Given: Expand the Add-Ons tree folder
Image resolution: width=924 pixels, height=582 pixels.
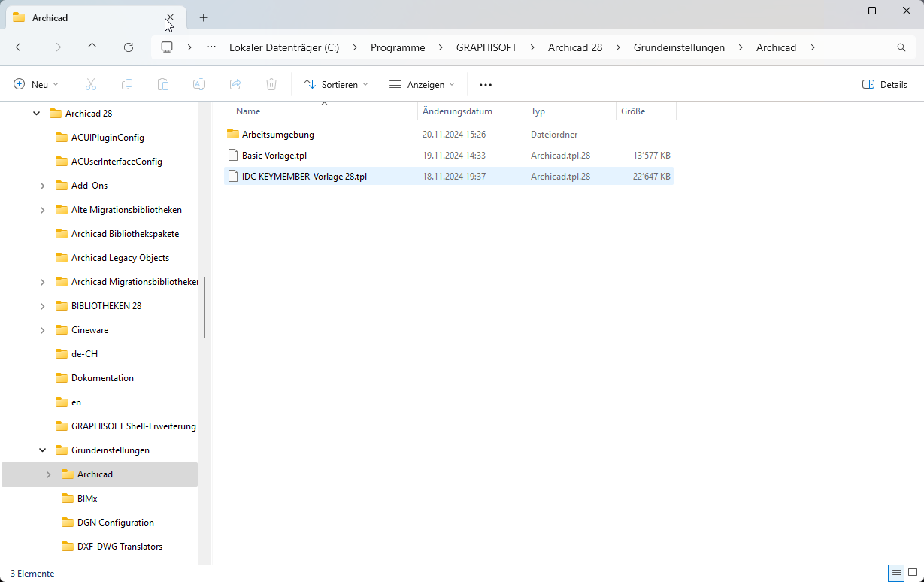Looking at the screenshot, I should tap(43, 186).
